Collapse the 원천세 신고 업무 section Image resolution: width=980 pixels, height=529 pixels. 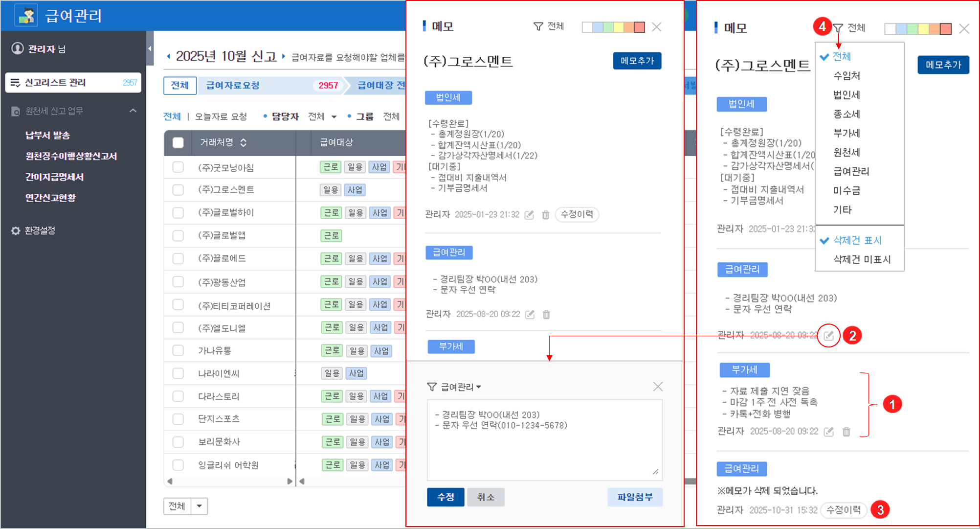point(133,111)
